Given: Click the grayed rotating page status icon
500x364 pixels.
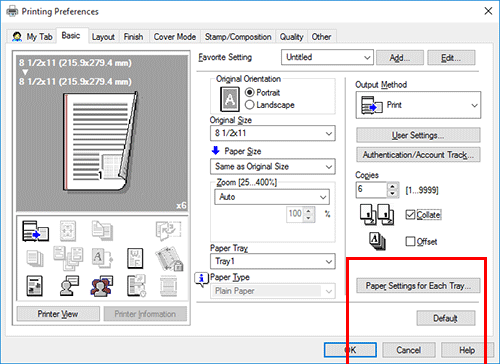Looking at the screenshot, I should coord(168,230).
